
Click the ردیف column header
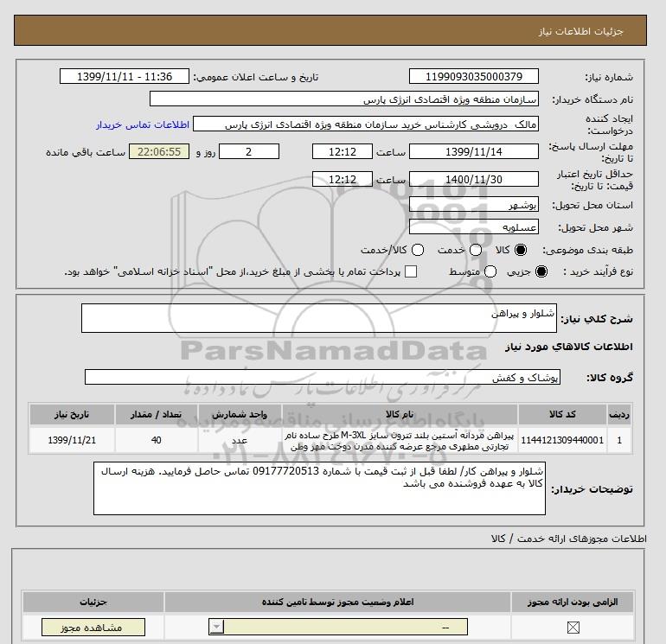(619, 414)
